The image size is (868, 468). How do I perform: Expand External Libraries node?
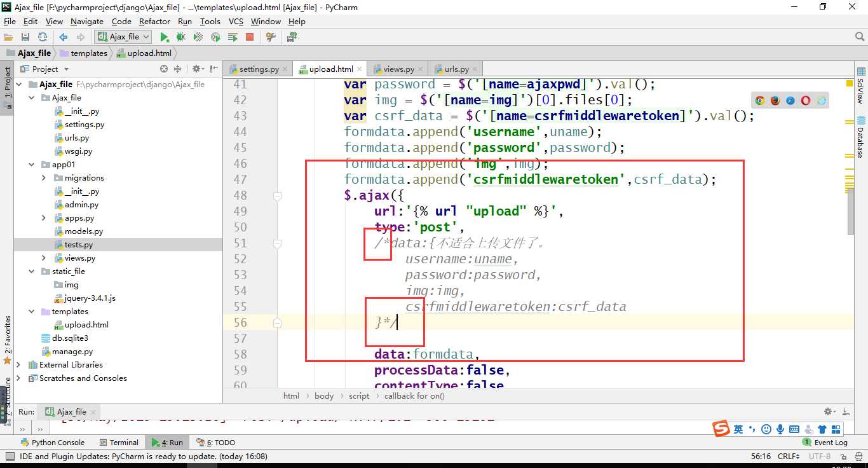pos(19,365)
